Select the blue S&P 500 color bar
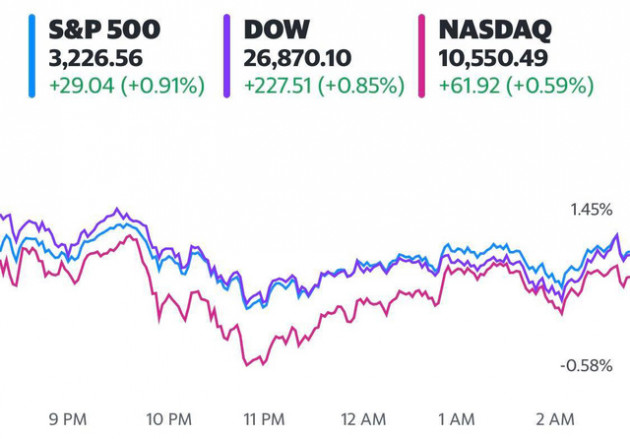 coord(32,56)
